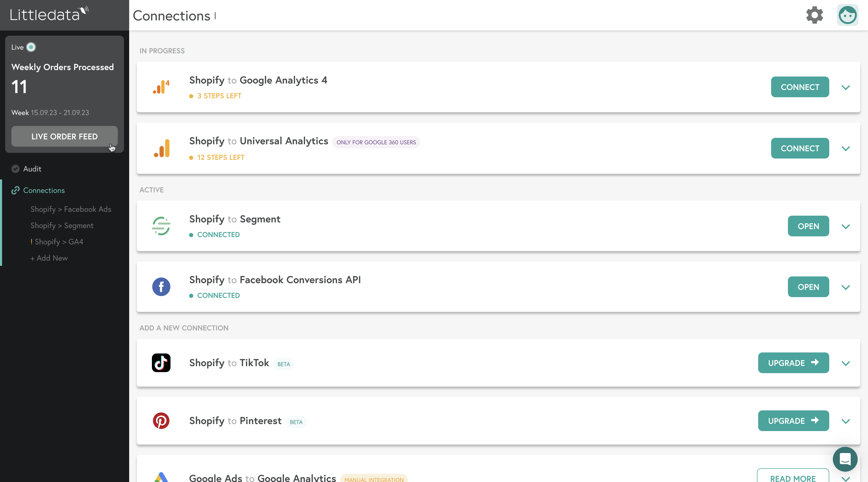Expand Google Ads to Google Analytics card
This screenshot has height=482, width=868.
pos(846,479)
